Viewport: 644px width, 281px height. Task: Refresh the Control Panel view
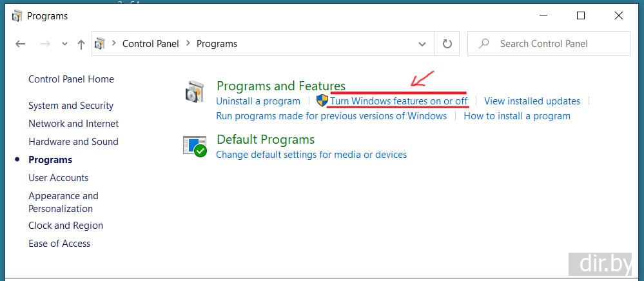point(447,44)
